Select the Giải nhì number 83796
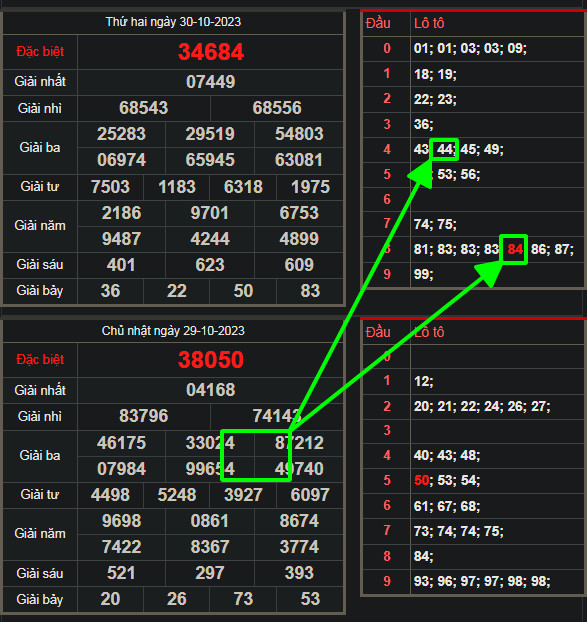587x622 pixels. [x=144, y=416]
